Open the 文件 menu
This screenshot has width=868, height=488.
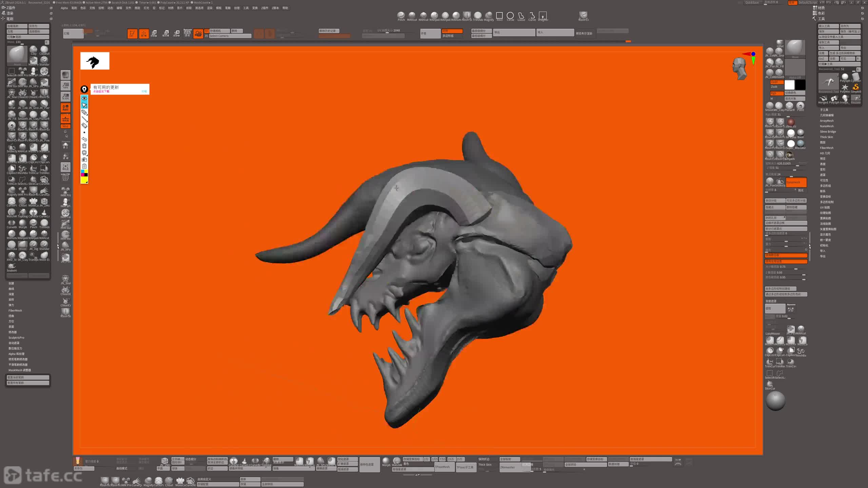[x=128, y=8]
